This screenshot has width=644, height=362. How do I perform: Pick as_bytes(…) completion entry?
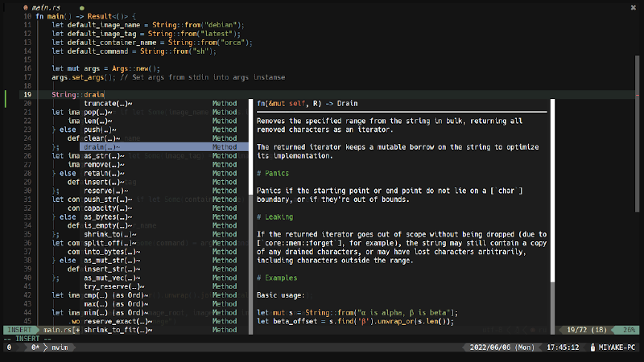[x=164, y=216]
